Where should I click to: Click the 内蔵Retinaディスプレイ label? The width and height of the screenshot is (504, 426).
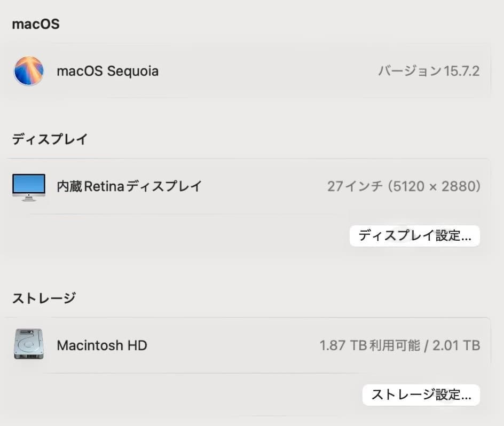128,186
